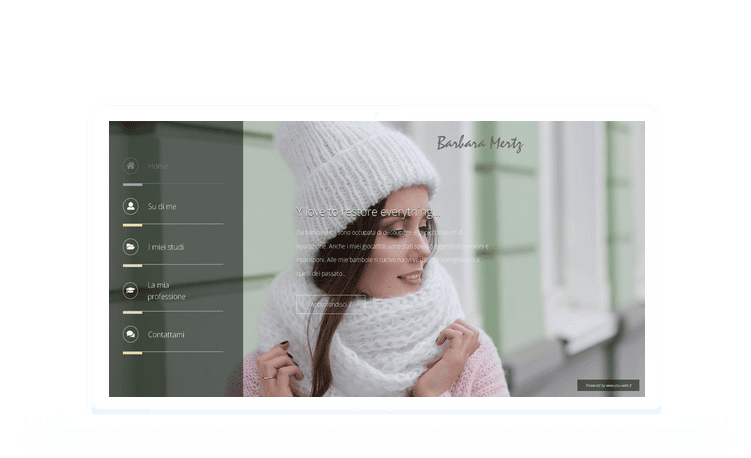
Task: Click the Contattami chat bubble icon
Action: 130,334
